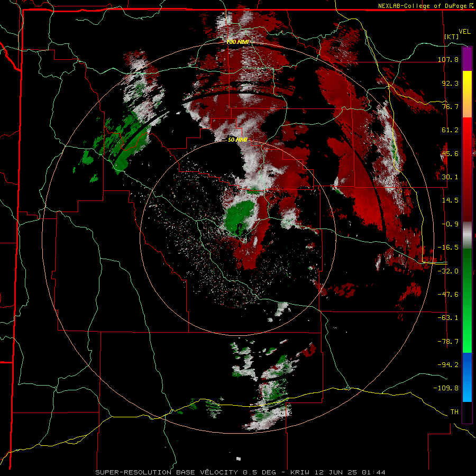Click the 107.8 value on velocity scale
The width and height of the screenshot is (476, 476).
pyautogui.click(x=448, y=59)
